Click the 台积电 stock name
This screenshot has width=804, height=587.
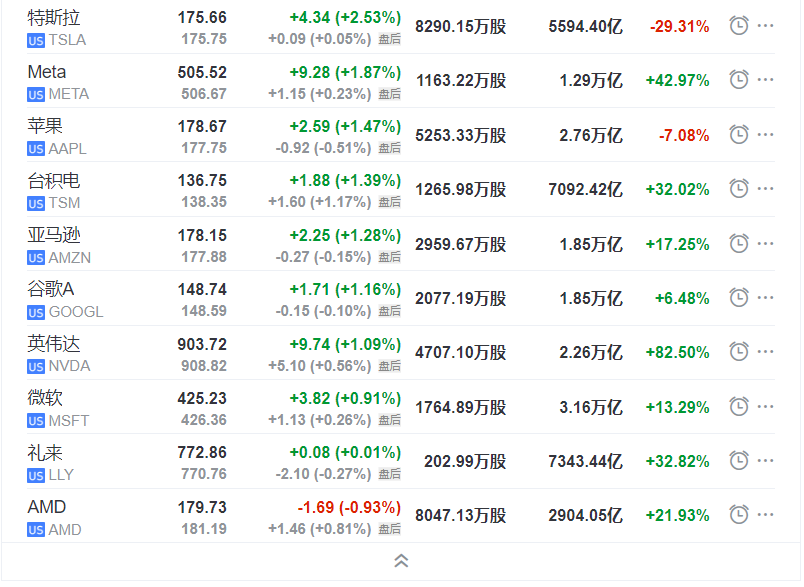(x=54, y=181)
